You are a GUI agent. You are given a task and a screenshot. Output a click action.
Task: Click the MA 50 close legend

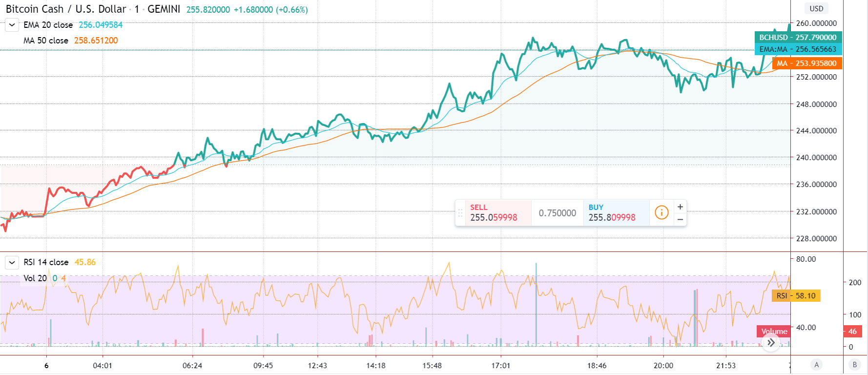click(46, 41)
